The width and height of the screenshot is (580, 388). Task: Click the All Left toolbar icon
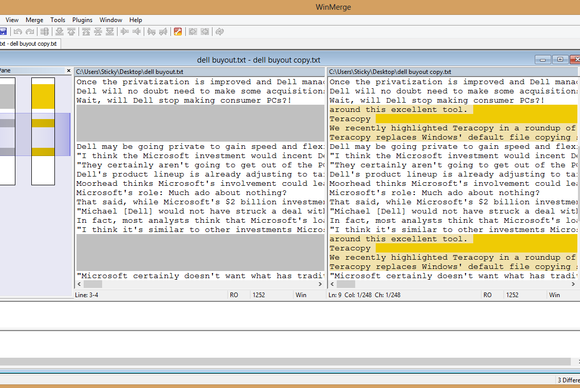(205, 32)
